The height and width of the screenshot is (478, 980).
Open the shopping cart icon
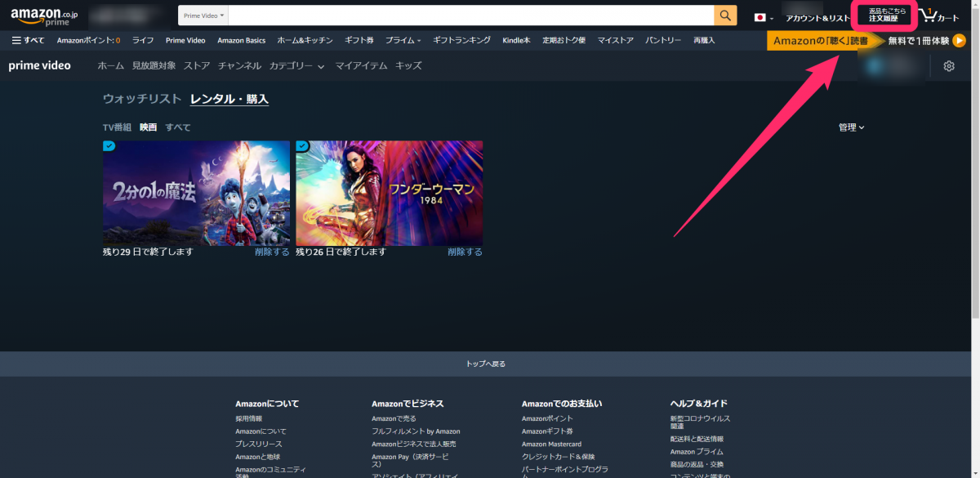[939, 16]
